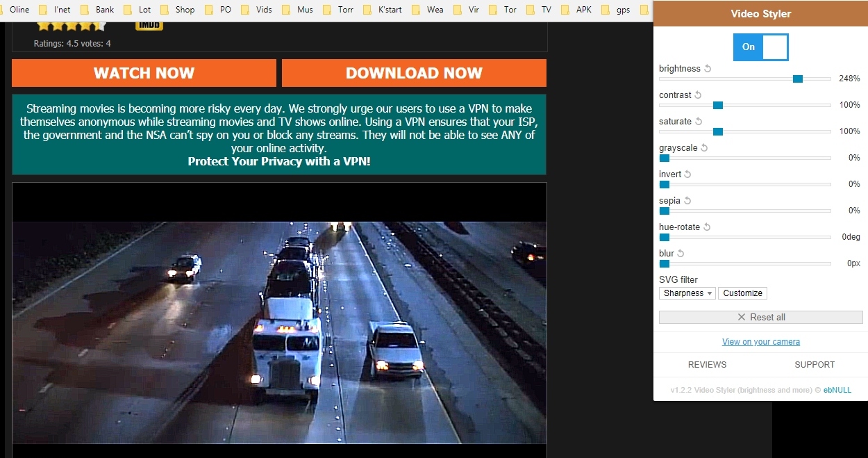Open the View on your camera link
Viewport: 868px width, 458px height.
761,342
